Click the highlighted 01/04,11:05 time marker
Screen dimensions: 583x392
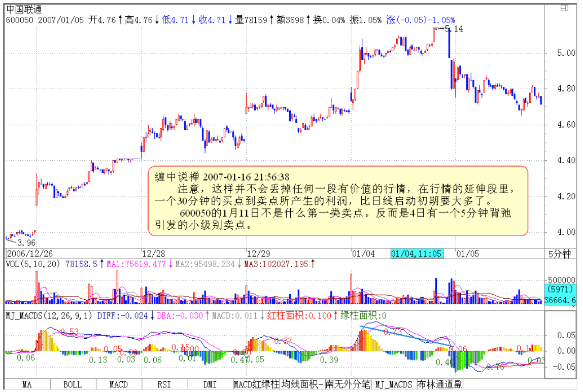(417, 254)
